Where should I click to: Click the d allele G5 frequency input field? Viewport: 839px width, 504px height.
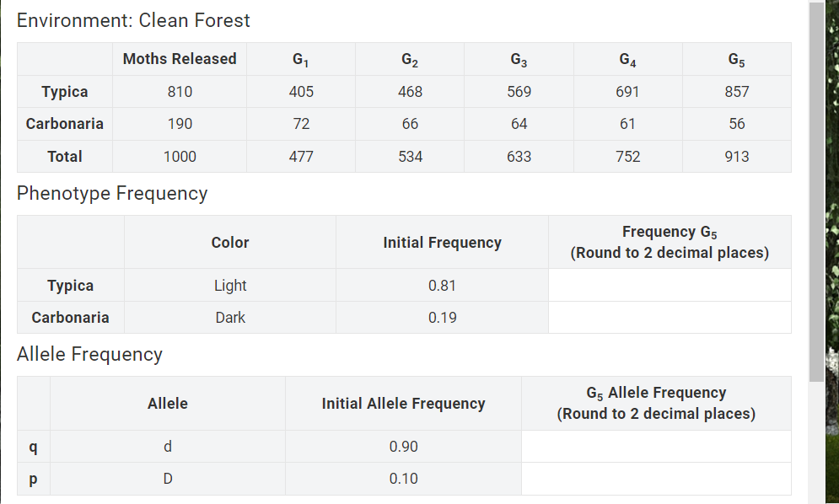click(656, 446)
